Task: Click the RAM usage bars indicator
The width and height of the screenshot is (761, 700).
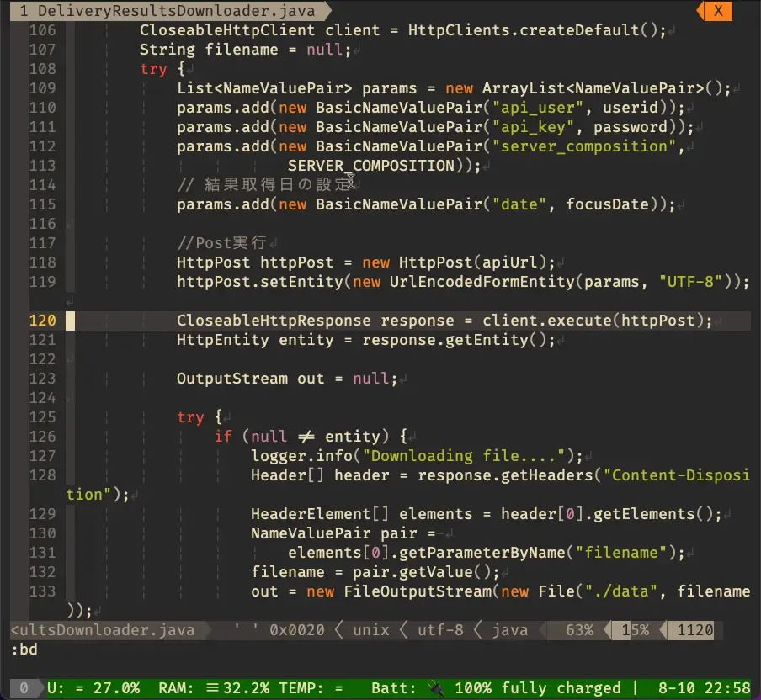Action: [236, 688]
